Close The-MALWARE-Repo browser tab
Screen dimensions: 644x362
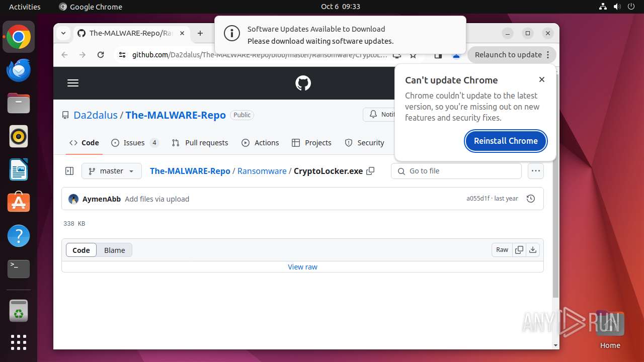[x=182, y=33]
